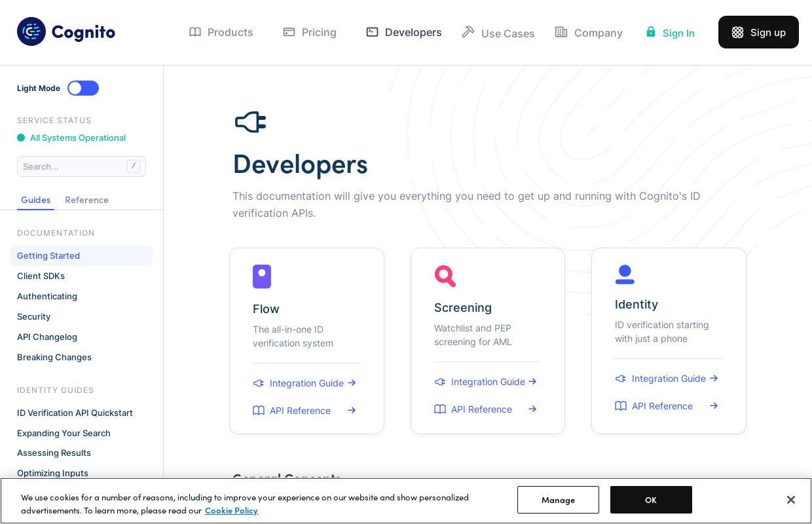Click the blue Identity person icon
Viewport: 812px width, 524px height.
625,274
